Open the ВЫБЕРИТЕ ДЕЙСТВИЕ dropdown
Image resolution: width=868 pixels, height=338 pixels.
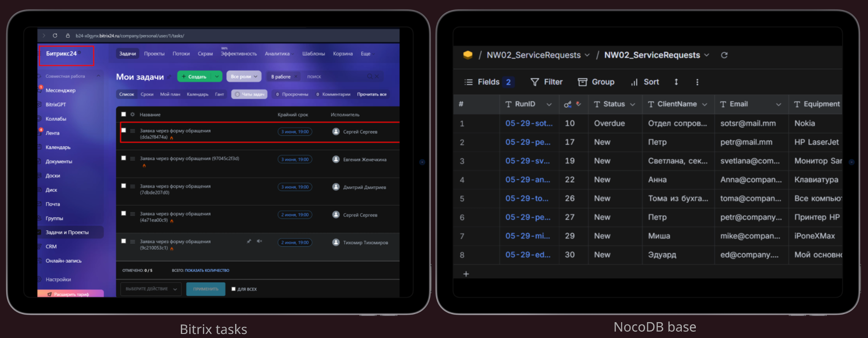151,289
